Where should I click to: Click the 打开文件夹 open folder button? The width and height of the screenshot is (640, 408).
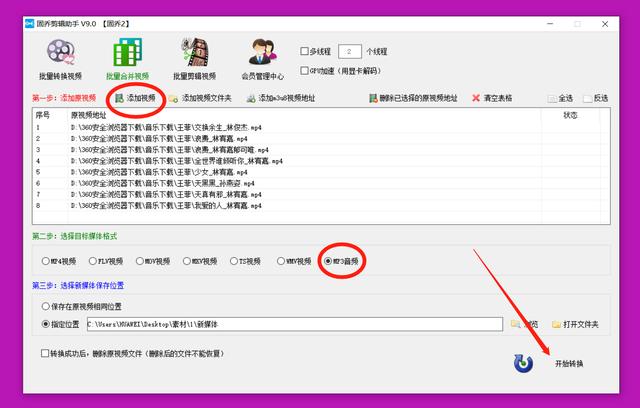(576, 324)
